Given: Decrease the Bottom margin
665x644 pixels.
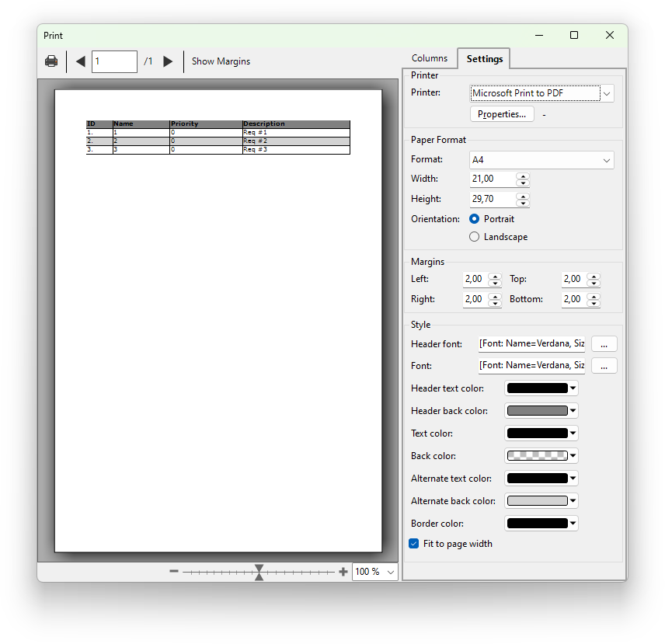Looking at the screenshot, I should point(594,303).
